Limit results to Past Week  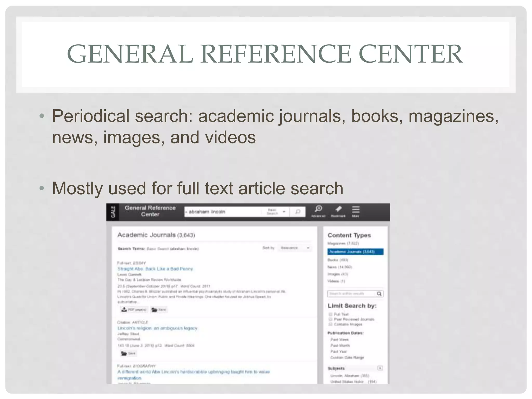pos(340,340)
